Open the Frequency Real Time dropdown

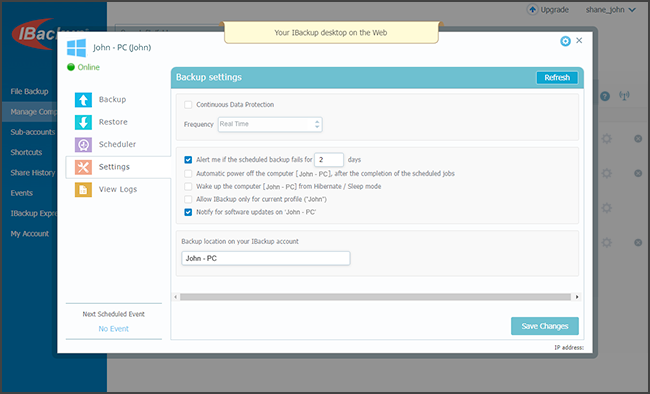[270, 124]
